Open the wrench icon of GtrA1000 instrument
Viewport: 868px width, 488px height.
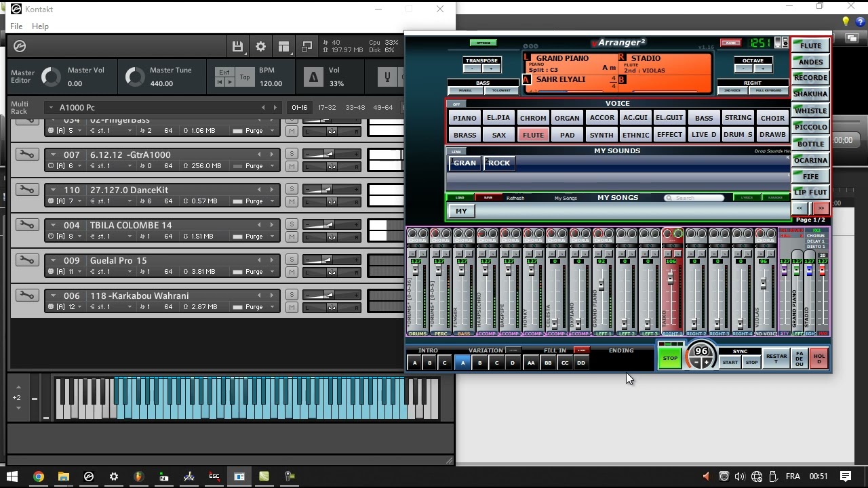point(27,155)
